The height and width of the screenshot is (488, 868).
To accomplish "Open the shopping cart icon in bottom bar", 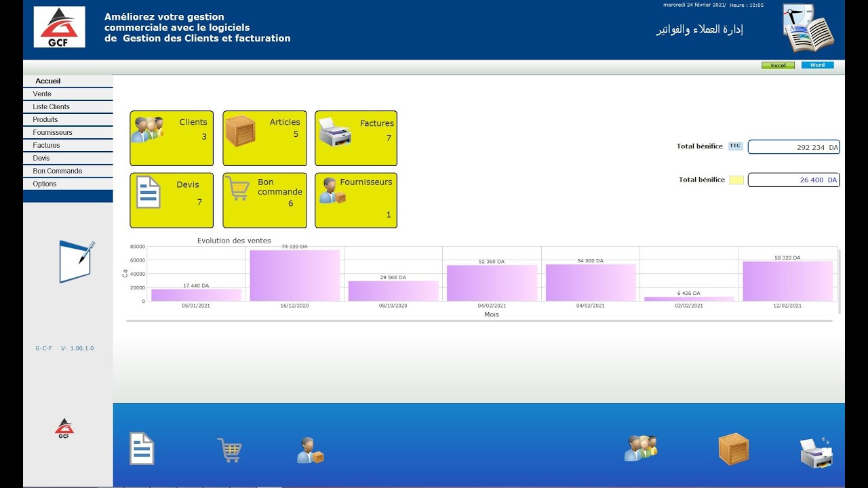I will (x=230, y=450).
